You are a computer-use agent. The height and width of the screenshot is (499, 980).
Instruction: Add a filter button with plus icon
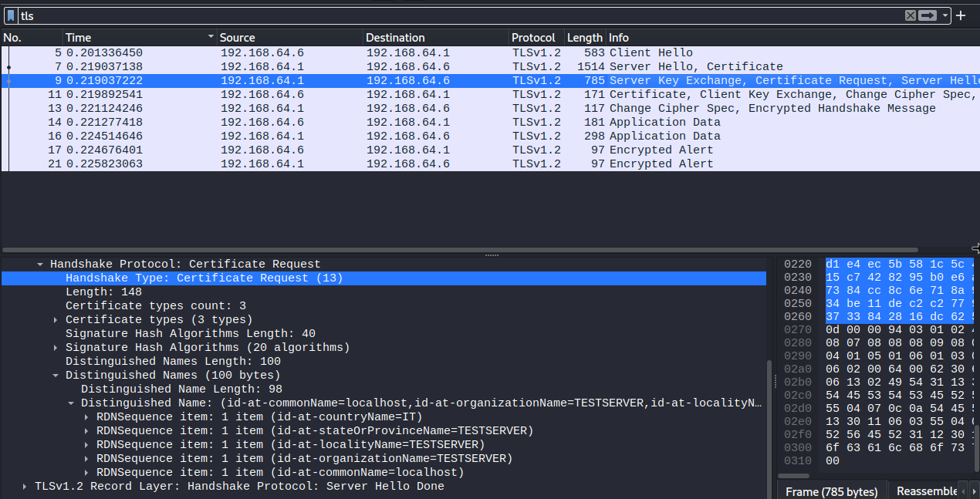(x=961, y=15)
